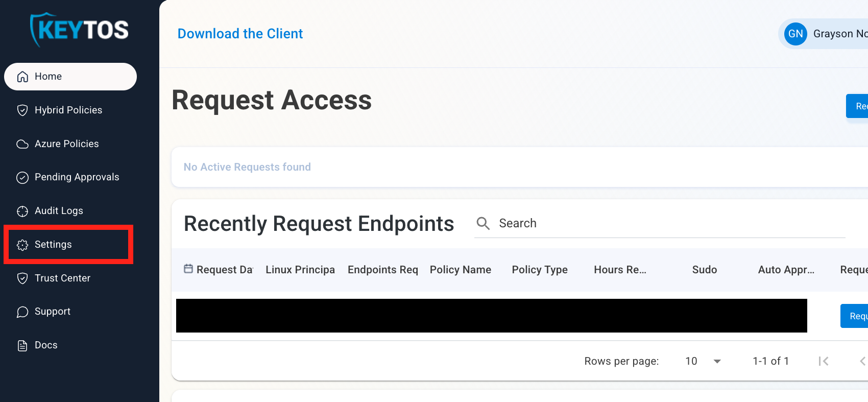Open the rows per page dropdown

[703, 361]
